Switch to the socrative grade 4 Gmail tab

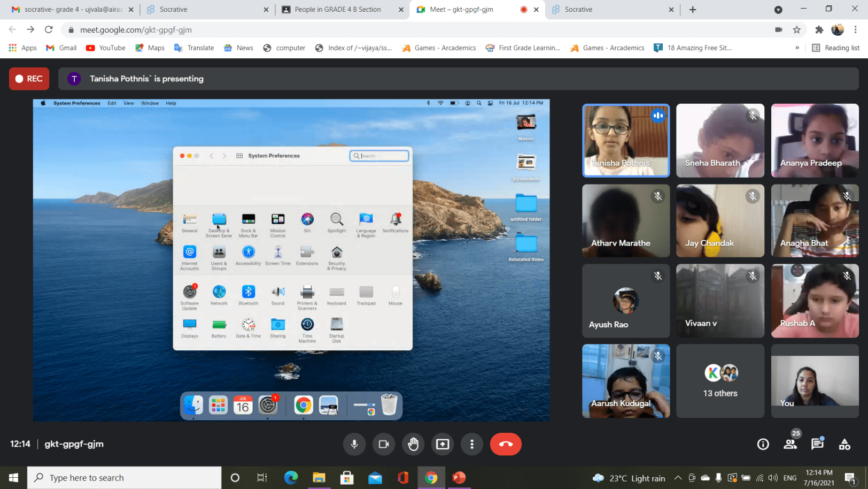point(73,10)
